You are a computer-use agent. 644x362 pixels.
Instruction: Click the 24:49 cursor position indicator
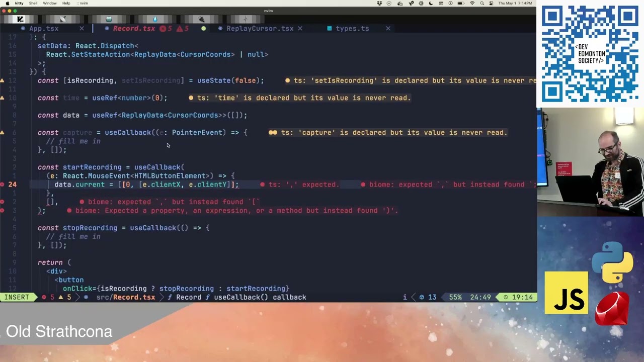480,297
